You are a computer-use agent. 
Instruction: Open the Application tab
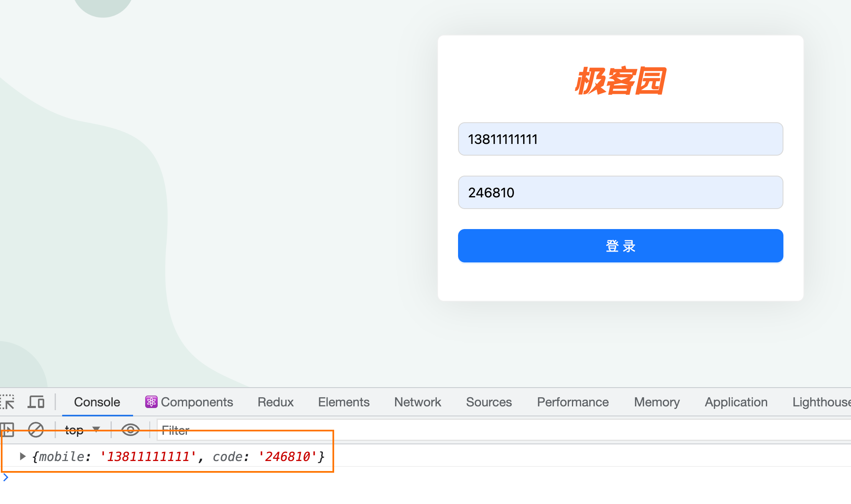pyautogui.click(x=736, y=402)
